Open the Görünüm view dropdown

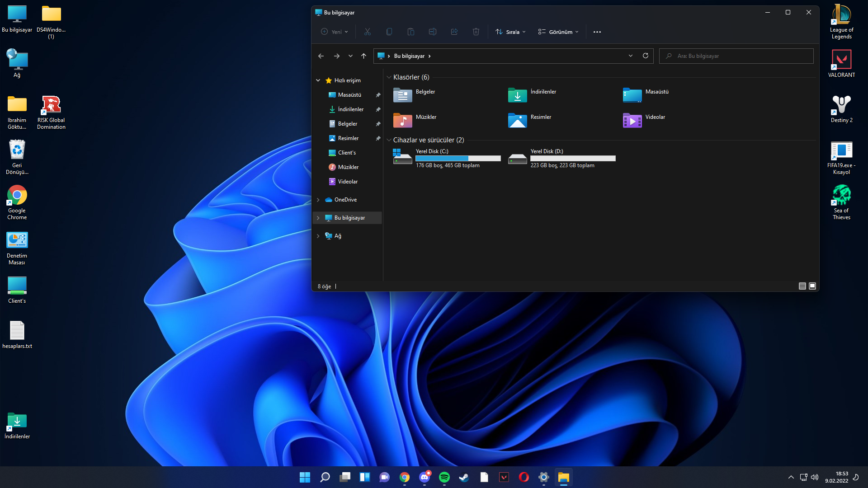pos(558,32)
